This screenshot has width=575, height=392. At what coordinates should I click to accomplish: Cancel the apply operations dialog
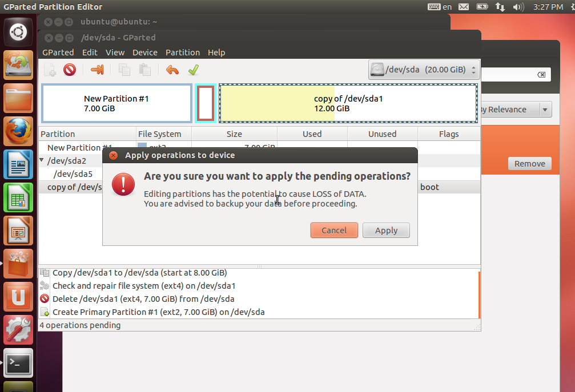pyautogui.click(x=334, y=231)
